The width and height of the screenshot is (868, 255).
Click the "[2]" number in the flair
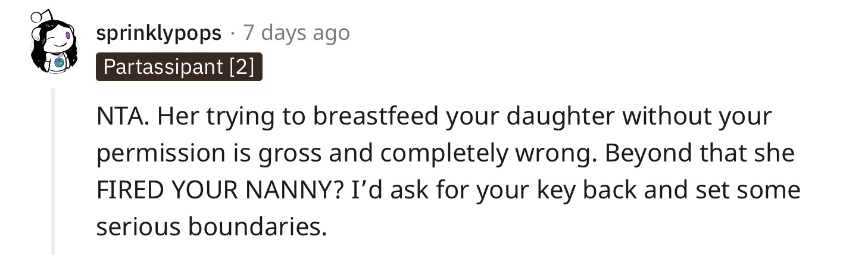click(241, 68)
